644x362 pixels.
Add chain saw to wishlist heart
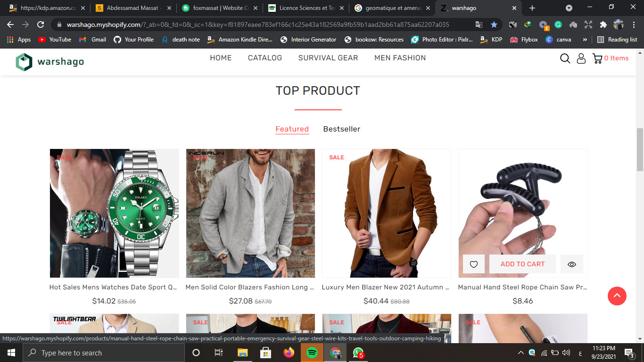click(x=474, y=264)
